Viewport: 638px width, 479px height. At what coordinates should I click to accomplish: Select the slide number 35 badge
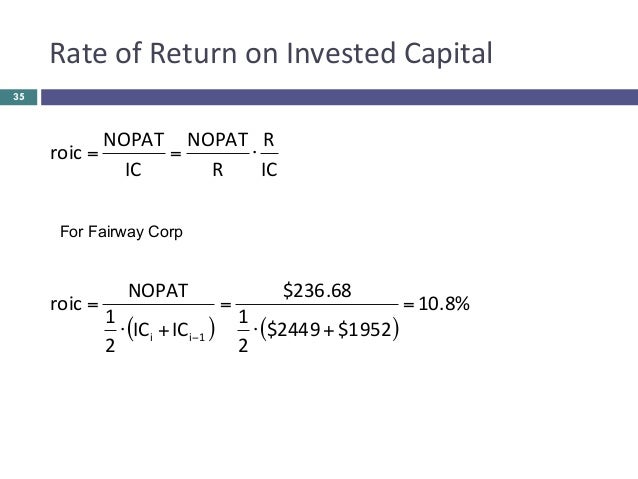pyautogui.click(x=18, y=97)
